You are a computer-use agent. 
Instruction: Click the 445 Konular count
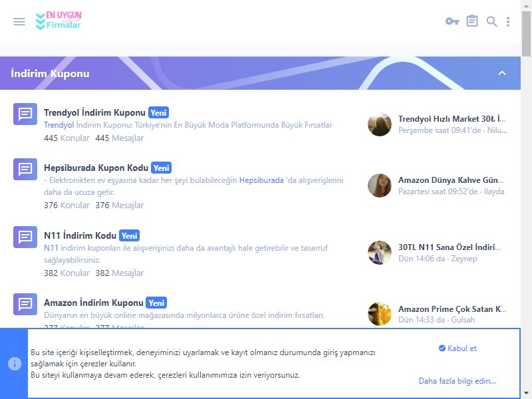(x=67, y=138)
